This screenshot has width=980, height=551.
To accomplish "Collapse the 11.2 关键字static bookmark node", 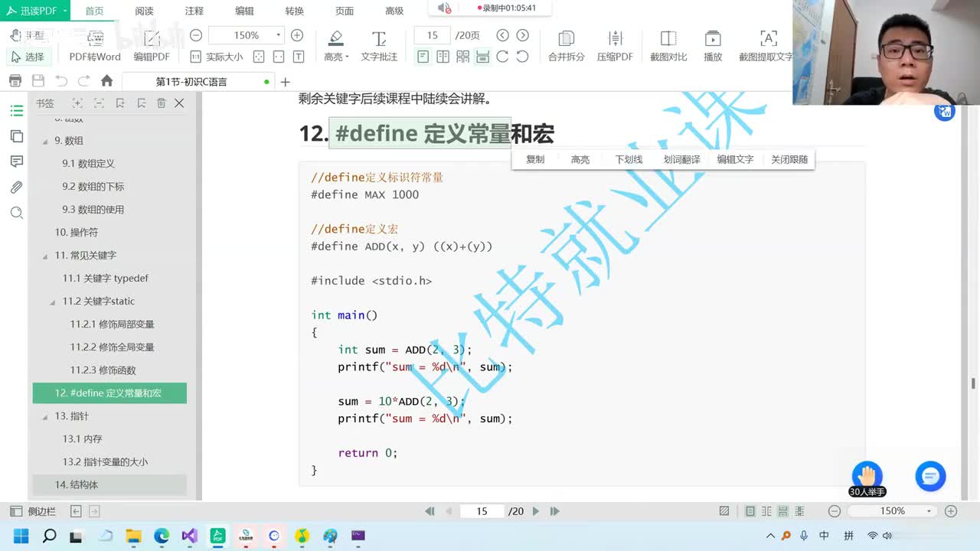I will (x=52, y=302).
